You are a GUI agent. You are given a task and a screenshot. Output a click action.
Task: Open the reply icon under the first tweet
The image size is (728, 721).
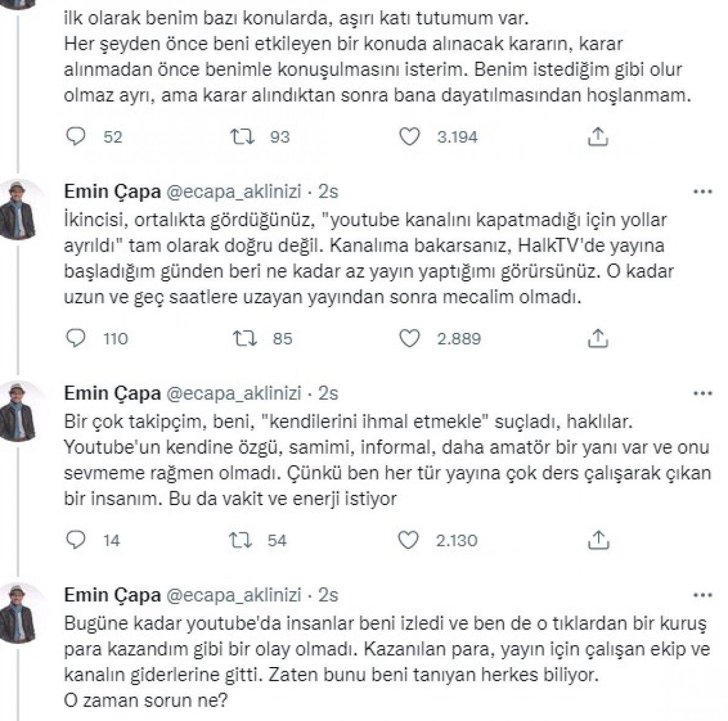[x=76, y=137]
